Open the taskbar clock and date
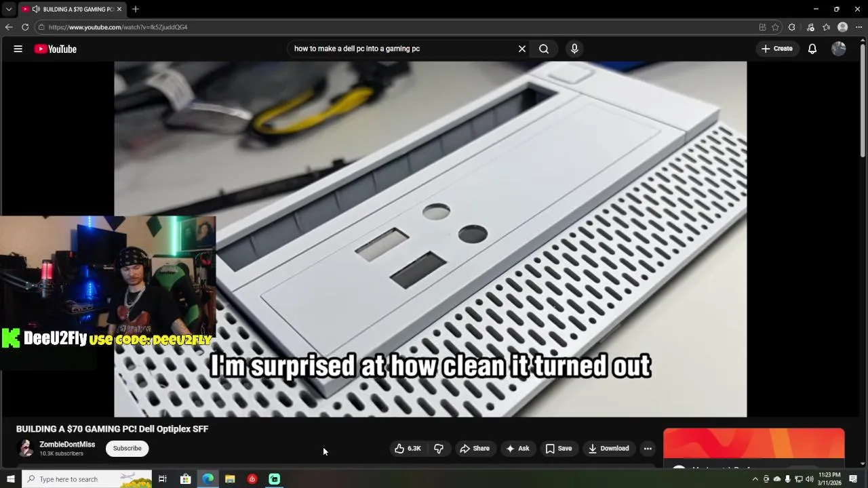Screen dimensions: 868x488 tap(830, 479)
